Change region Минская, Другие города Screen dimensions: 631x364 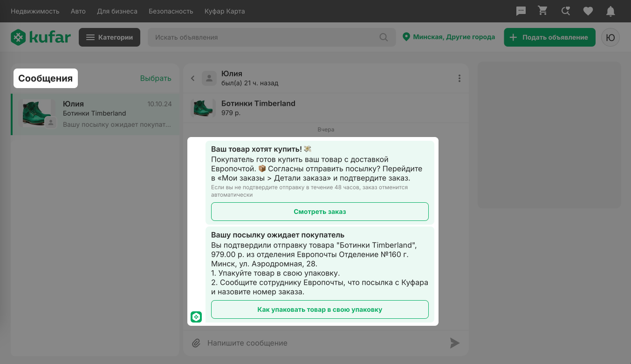click(x=454, y=37)
